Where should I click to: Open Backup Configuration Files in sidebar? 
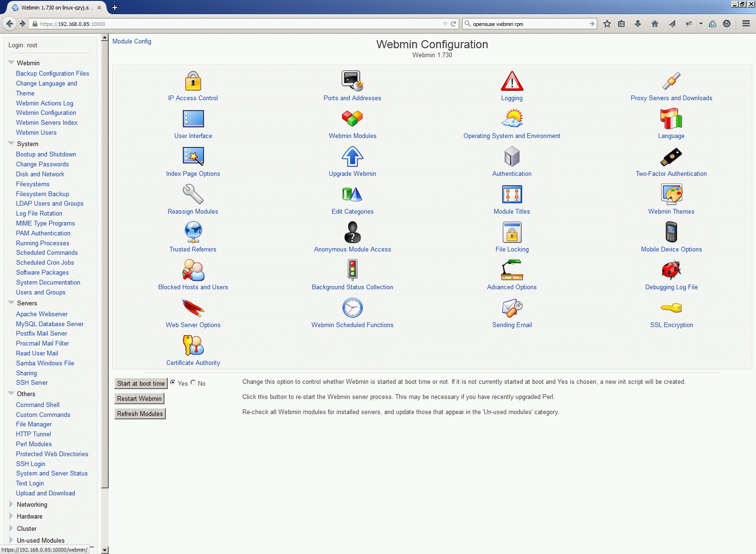pos(52,73)
